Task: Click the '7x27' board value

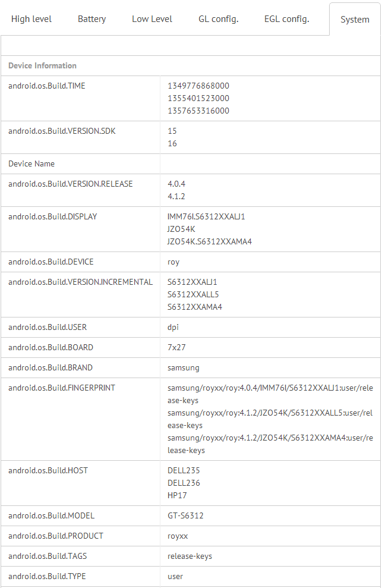Action: coord(177,347)
